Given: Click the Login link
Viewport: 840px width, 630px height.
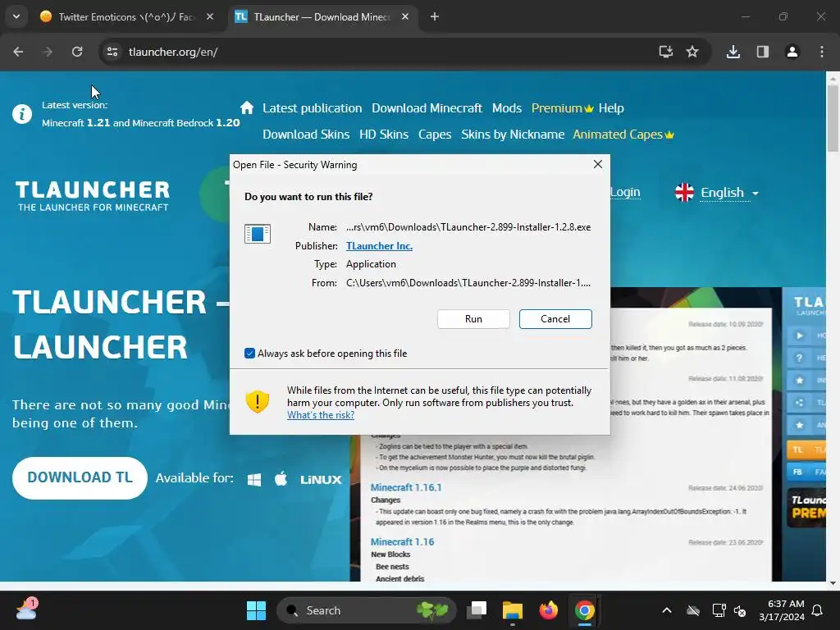Looking at the screenshot, I should point(625,192).
